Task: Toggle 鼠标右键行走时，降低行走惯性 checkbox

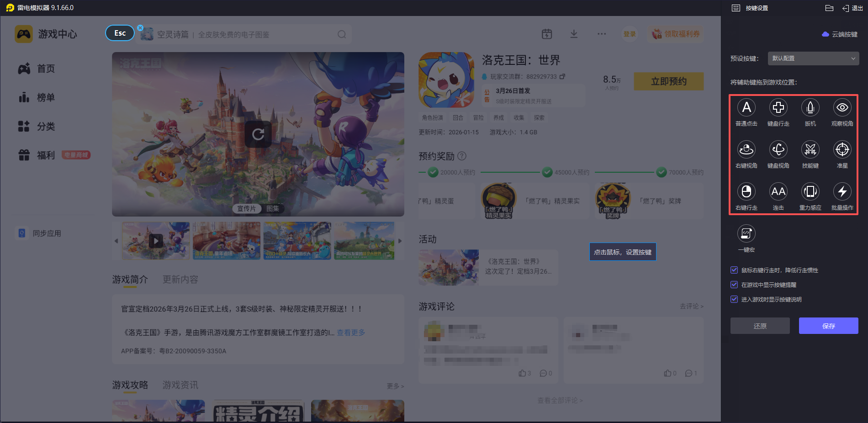Action: [734, 270]
